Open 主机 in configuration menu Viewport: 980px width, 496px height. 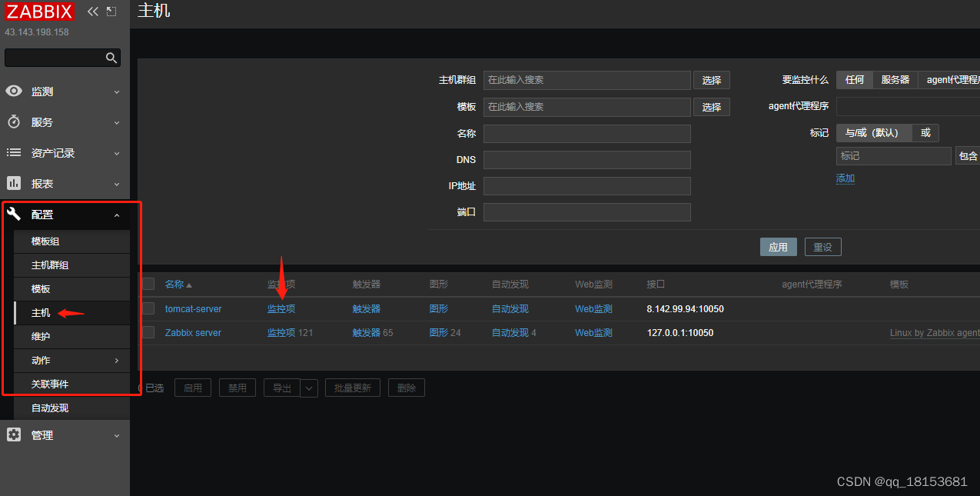coord(41,313)
